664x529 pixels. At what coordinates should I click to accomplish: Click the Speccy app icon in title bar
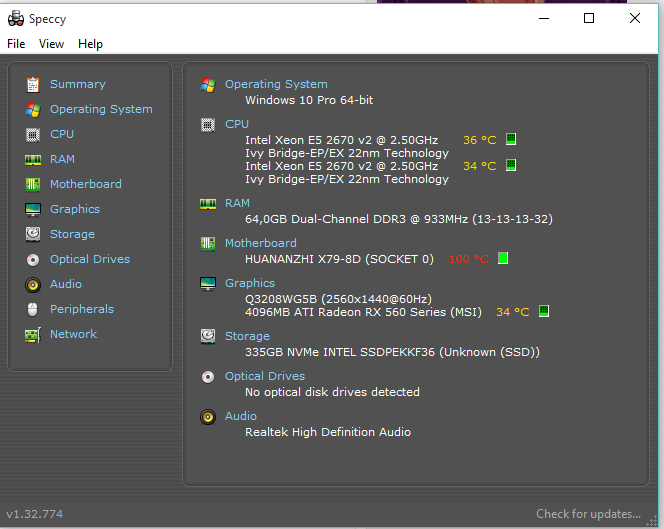(x=16, y=19)
